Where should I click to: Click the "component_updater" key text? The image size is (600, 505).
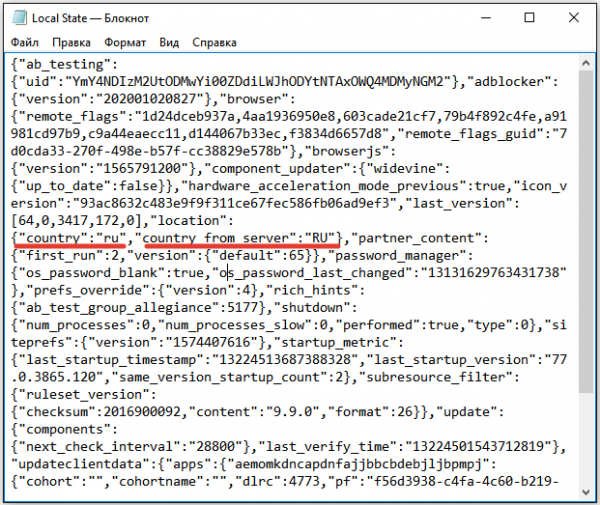(277, 169)
